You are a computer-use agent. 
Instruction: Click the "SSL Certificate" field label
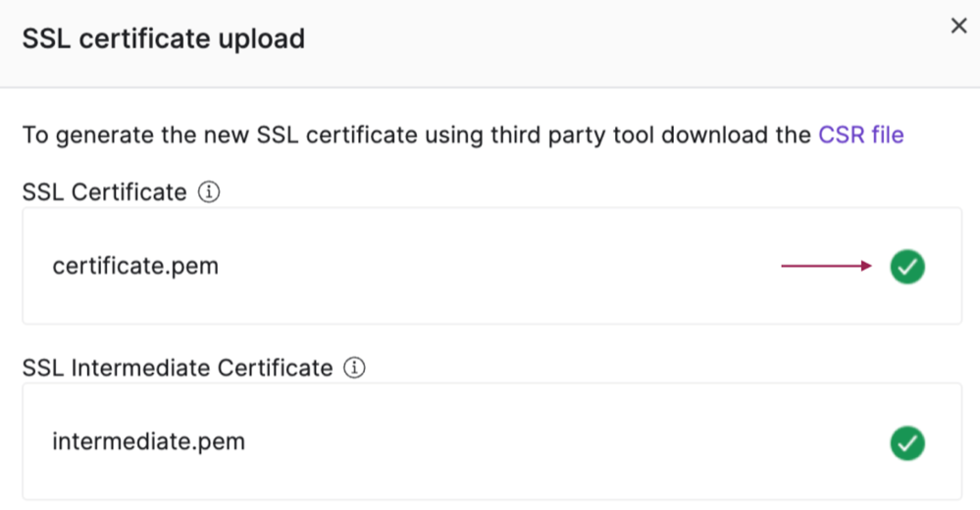click(104, 192)
